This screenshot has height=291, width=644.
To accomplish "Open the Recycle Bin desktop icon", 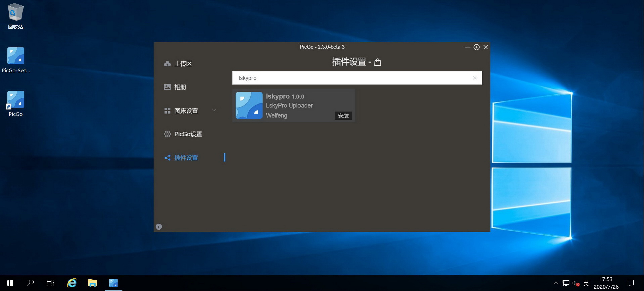I will (15, 16).
